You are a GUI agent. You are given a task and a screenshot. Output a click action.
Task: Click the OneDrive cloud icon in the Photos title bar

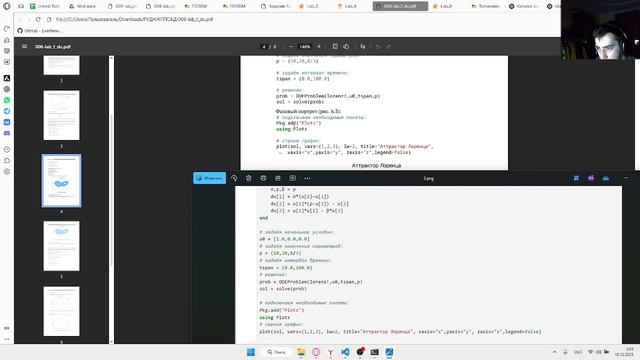[606, 178]
